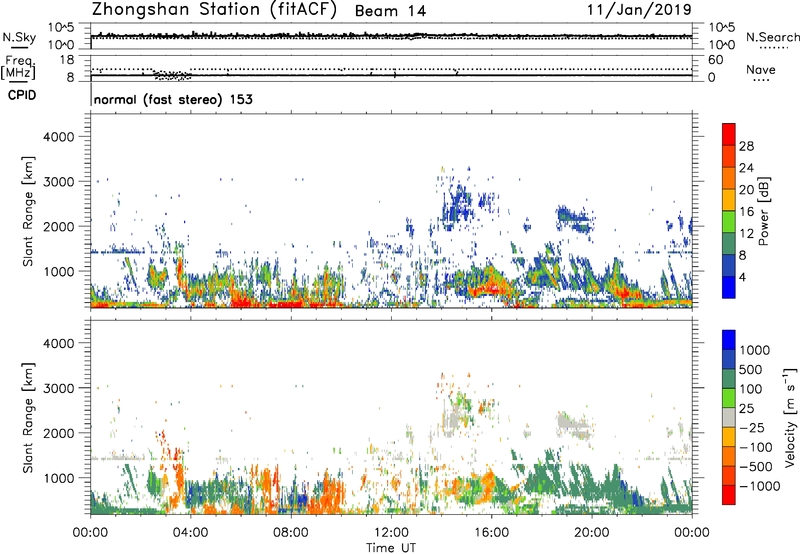Select the 'Nave' legend label
Image resolution: width=800 pixels, height=554 pixels.
click(761, 70)
